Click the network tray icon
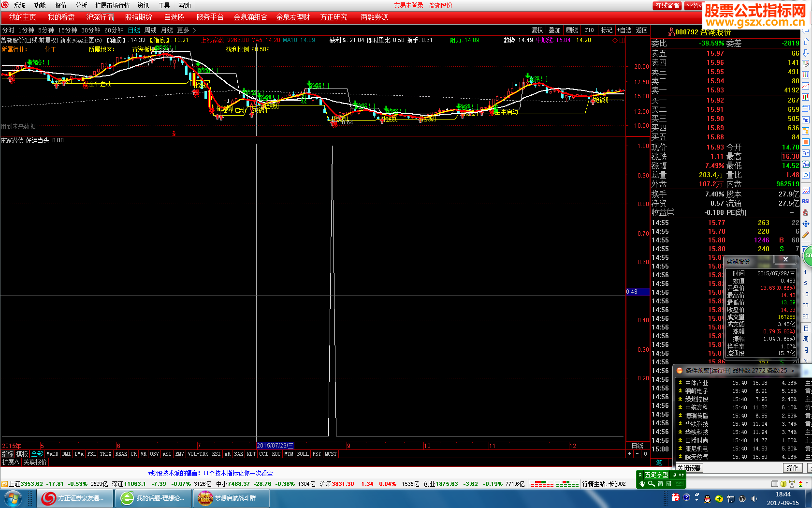The width and height of the screenshot is (812, 508). click(x=731, y=499)
